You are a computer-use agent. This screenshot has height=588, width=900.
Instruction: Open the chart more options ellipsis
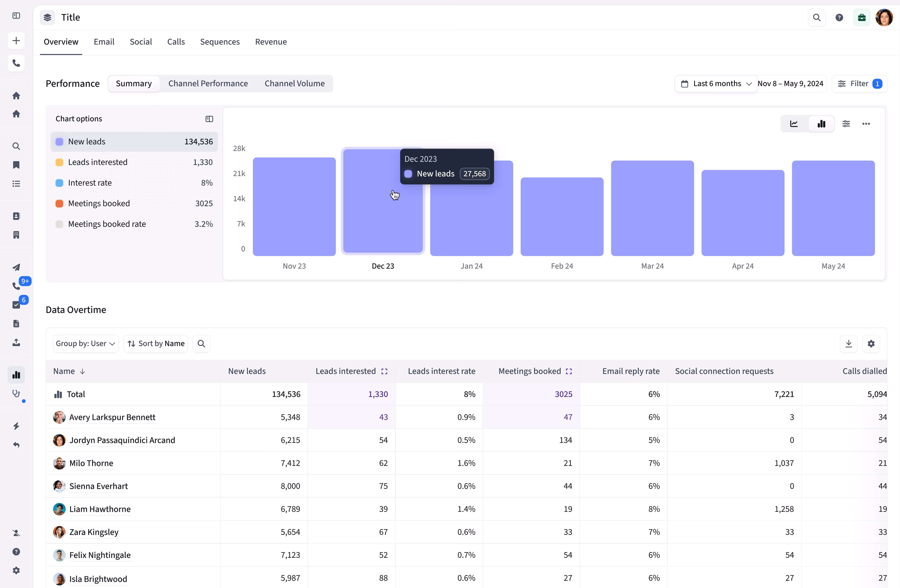(x=866, y=124)
